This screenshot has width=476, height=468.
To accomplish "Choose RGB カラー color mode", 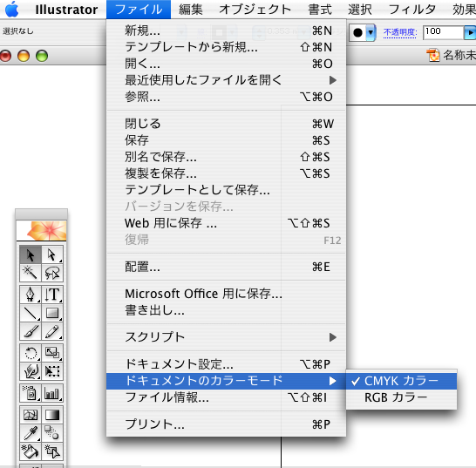I will click(x=401, y=397).
